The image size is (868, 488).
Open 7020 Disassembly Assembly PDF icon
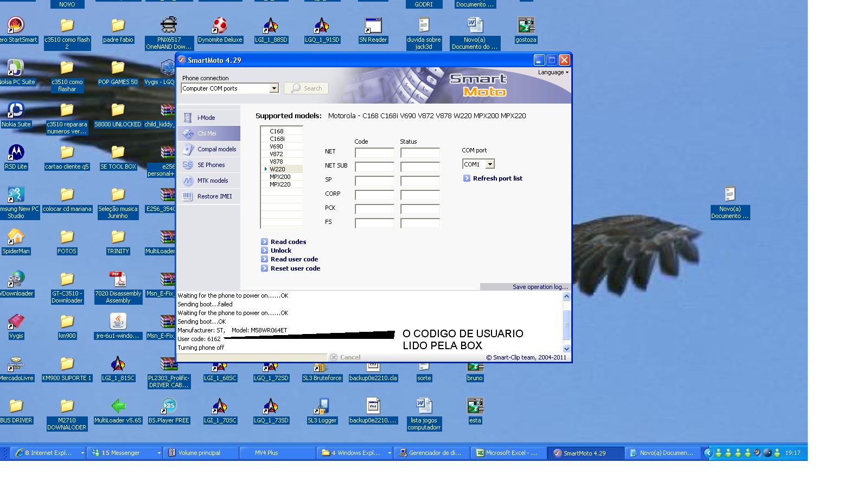(x=118, y=287)
